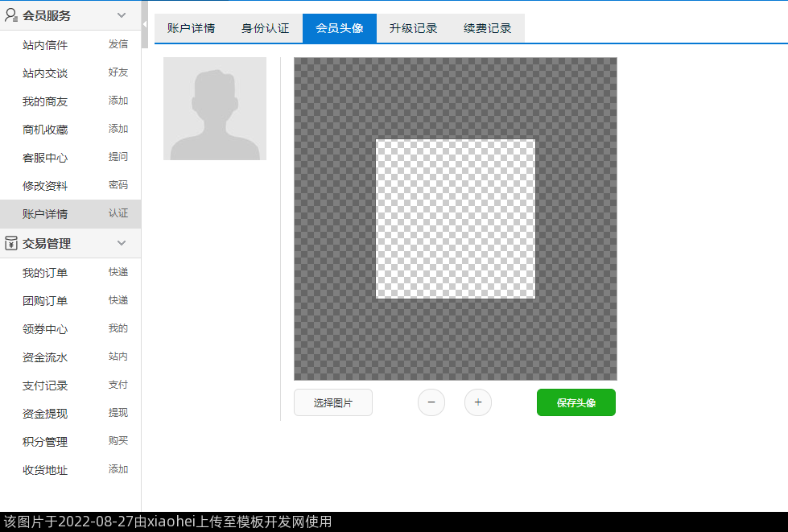Viewport: 788px width, 532px height.
Task: Click 密码 link beside 修改资料
Action: [118, 185]
